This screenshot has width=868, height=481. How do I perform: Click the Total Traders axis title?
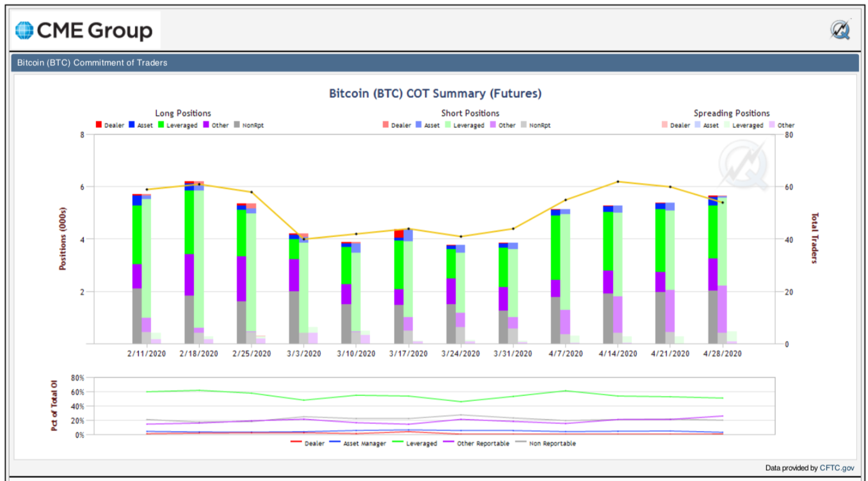click(815, 238)
